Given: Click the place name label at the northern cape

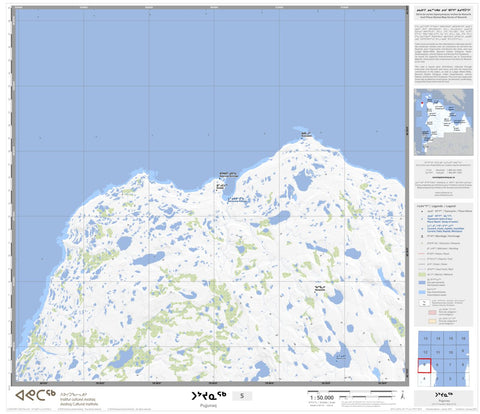Looking at the screenshot, I should pos(306,135).
